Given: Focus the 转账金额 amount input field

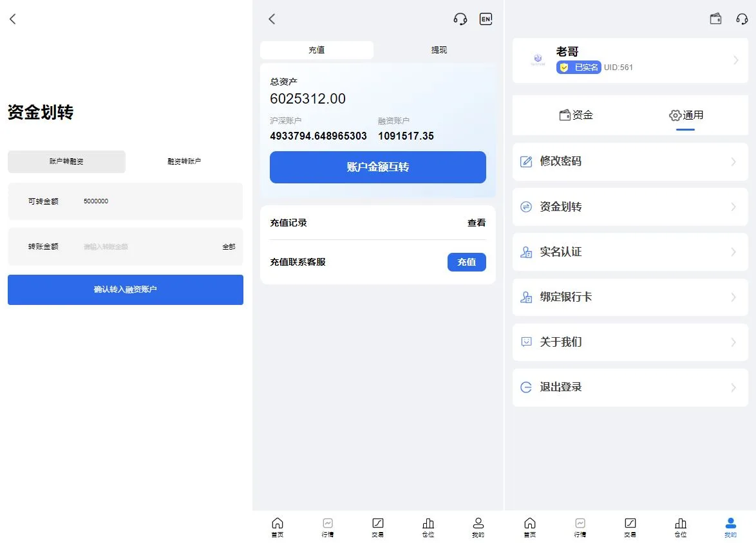Looking at the screenshot, I should [x=148, y=246].
